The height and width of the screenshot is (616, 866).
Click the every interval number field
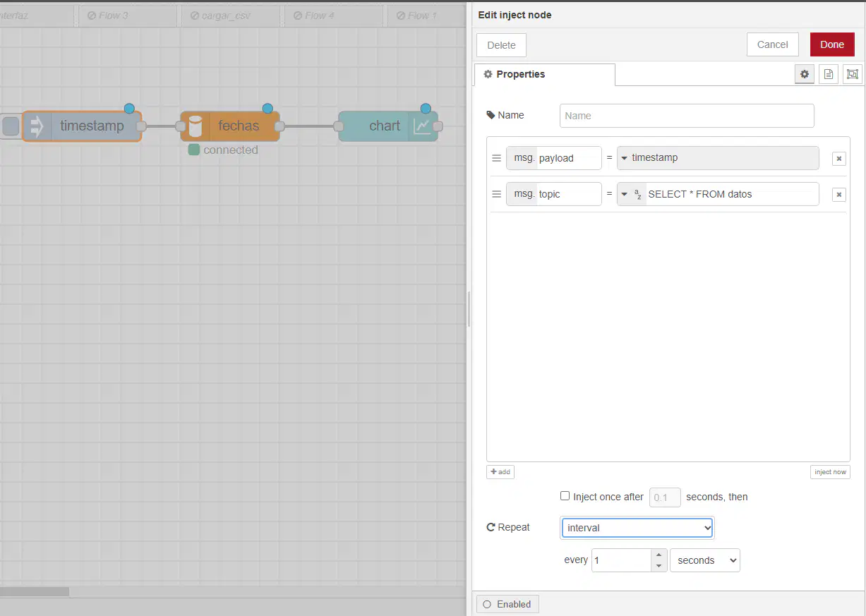[x=621, y=560]
